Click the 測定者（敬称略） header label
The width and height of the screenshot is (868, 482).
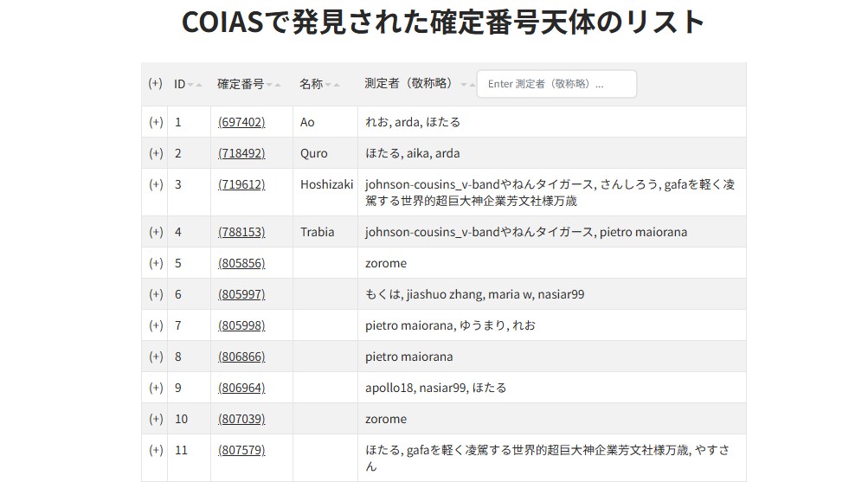(411, 84)
